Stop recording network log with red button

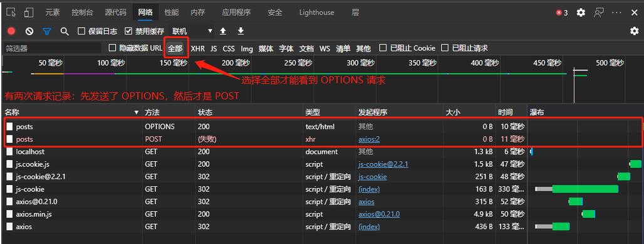click(11, 31)
